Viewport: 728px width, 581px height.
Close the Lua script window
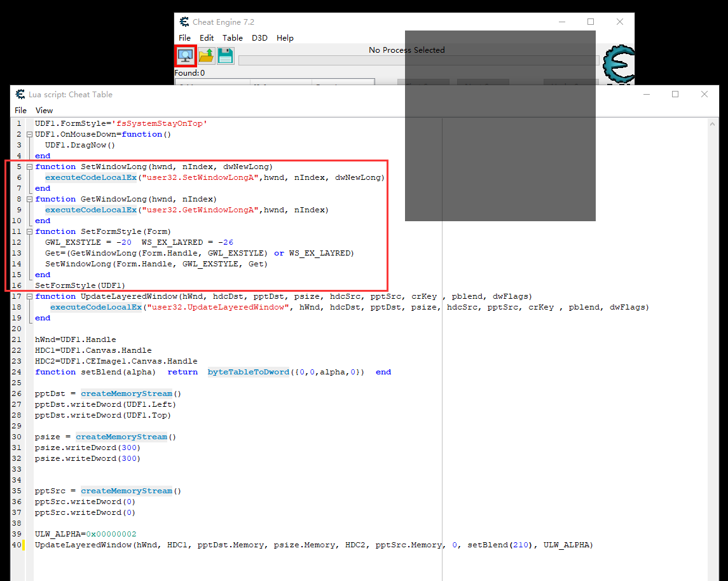tap(704, 94)
